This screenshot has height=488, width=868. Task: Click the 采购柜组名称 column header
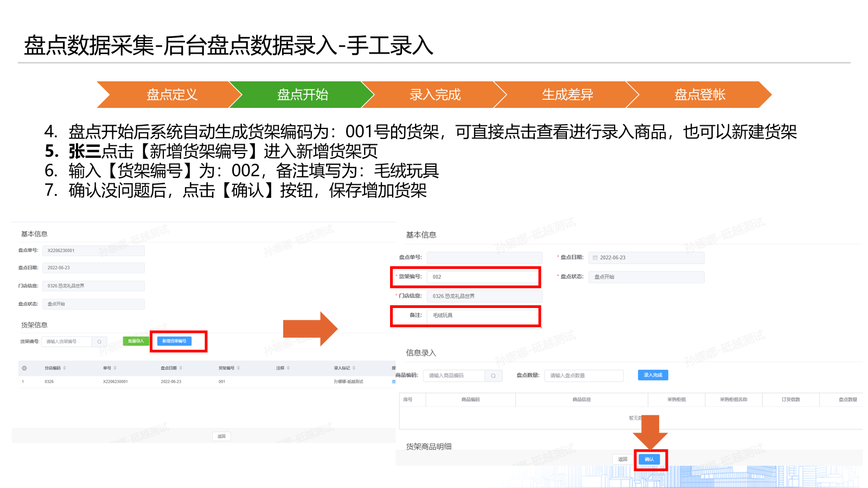point(733,400)
